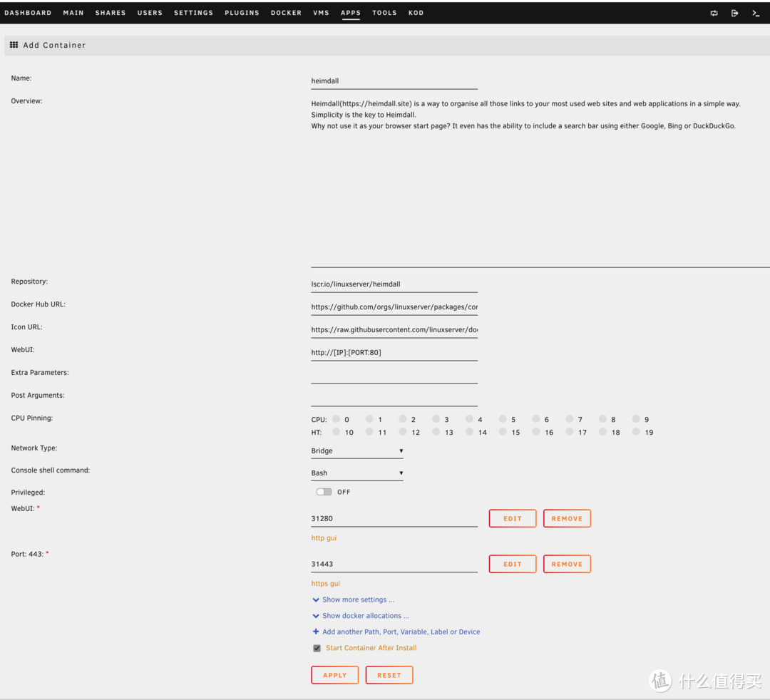The height and width of the screenshot is (700, 770).
Task: Open the Network Type dropdown
Action: click(x=357, y=451)
